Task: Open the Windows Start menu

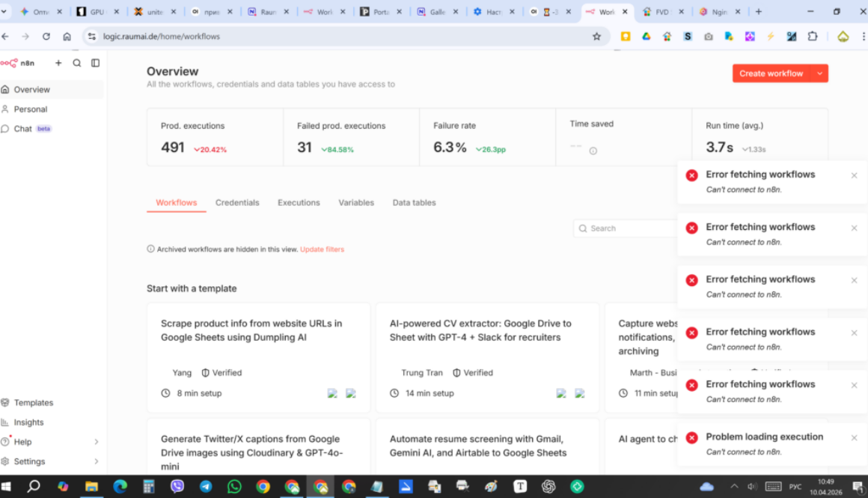Action: [x=6, y=486]
